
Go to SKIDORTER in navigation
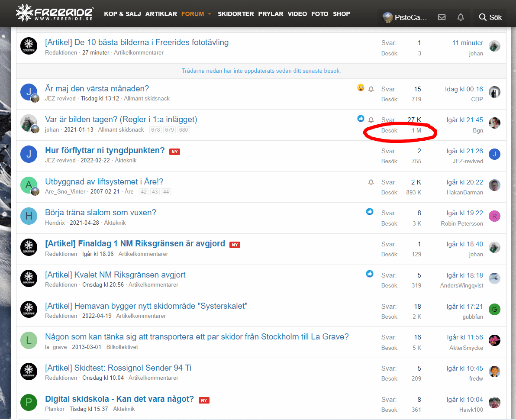(x=235, y=14)
